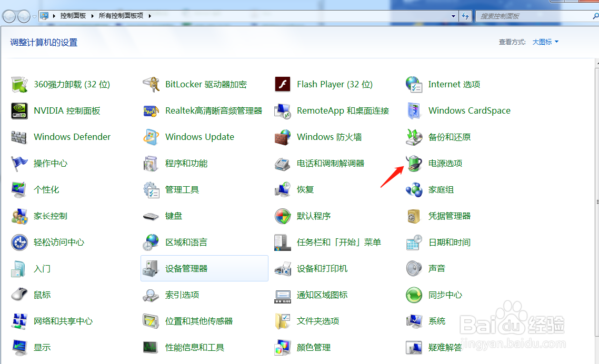Screen dimensions: 599x364
Task: Open 网络和共享中心
Action: 63,321
